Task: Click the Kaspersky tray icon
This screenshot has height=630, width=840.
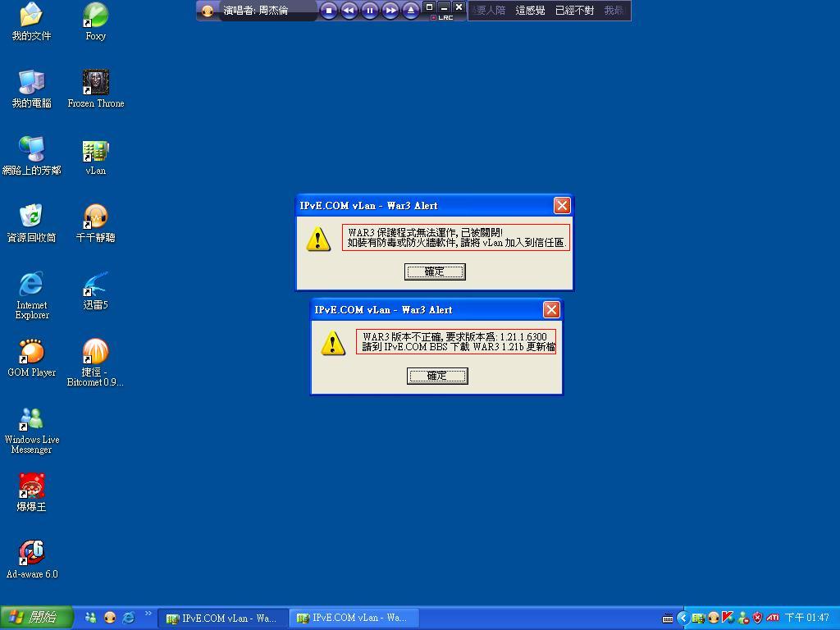Action: (x=728, y=618)
